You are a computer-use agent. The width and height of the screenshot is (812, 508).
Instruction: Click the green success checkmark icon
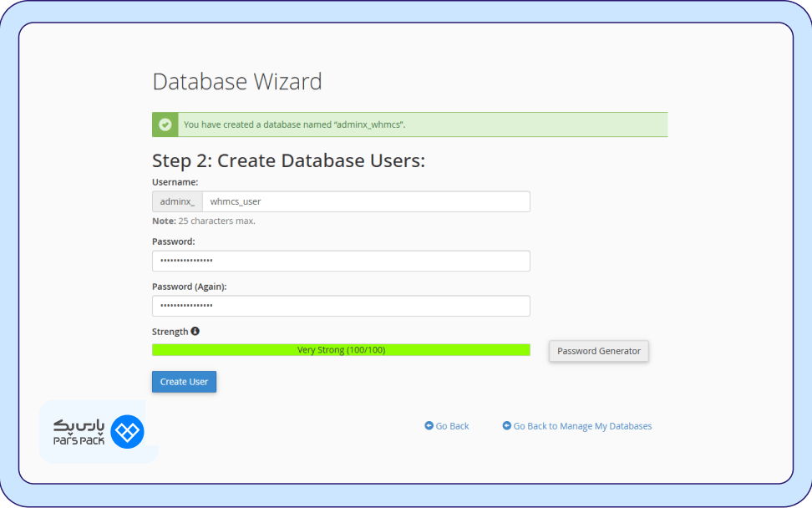165,124
